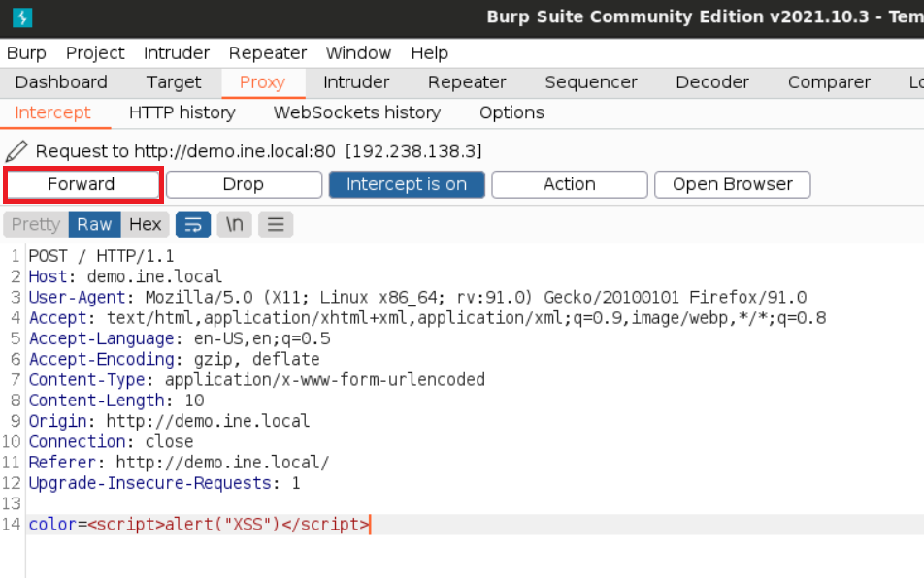
Task: Open the Project menu
Action: (95, 53)
